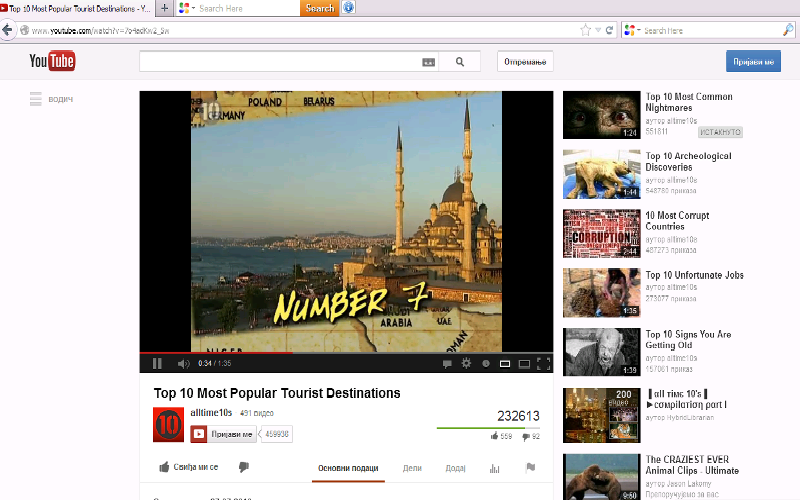This screenshot has width=800, height=500.
Task: Click the YouTube search magnifier button
Action: [x=460, y=62]
